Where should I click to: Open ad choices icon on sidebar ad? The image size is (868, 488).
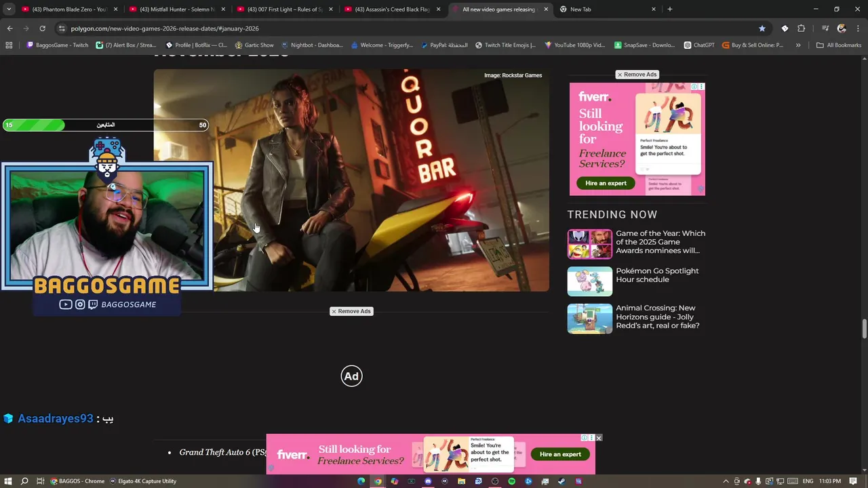click(x=694, y=87)
